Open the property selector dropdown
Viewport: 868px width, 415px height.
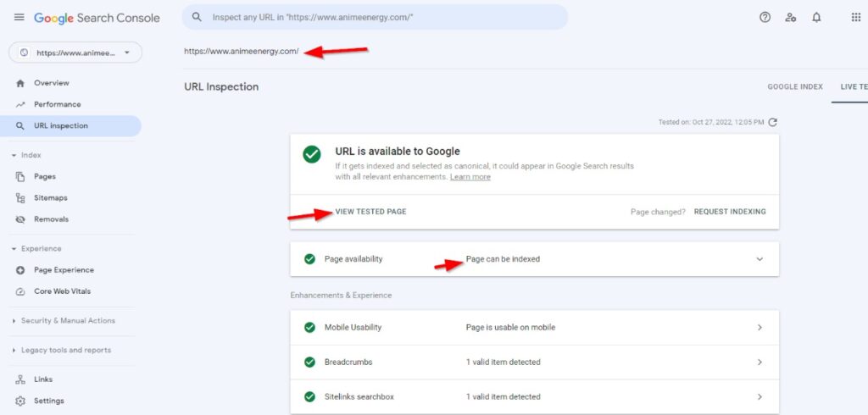point(75,53)
